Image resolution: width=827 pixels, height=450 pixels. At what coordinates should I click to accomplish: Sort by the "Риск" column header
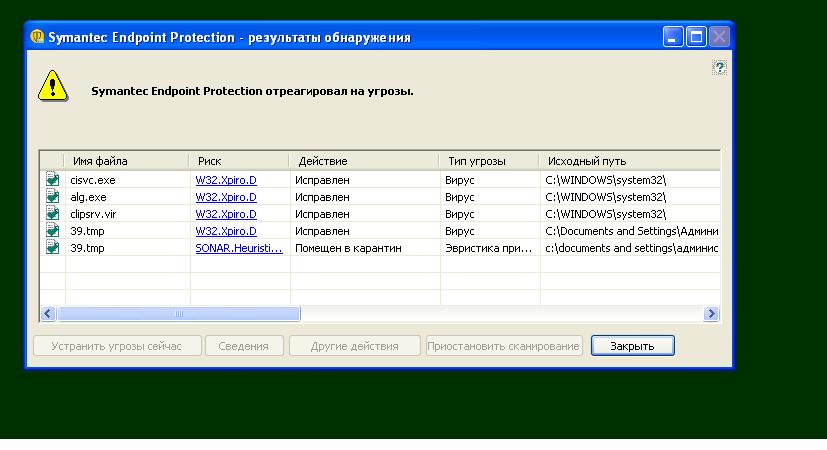[x=239, y=161]
